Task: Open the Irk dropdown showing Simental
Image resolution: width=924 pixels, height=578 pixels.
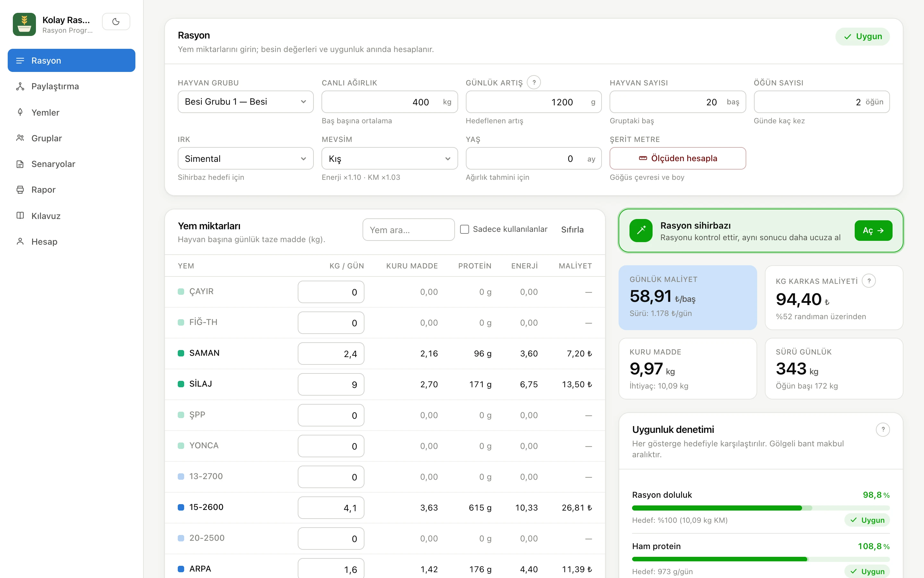Action: [245, 159]
